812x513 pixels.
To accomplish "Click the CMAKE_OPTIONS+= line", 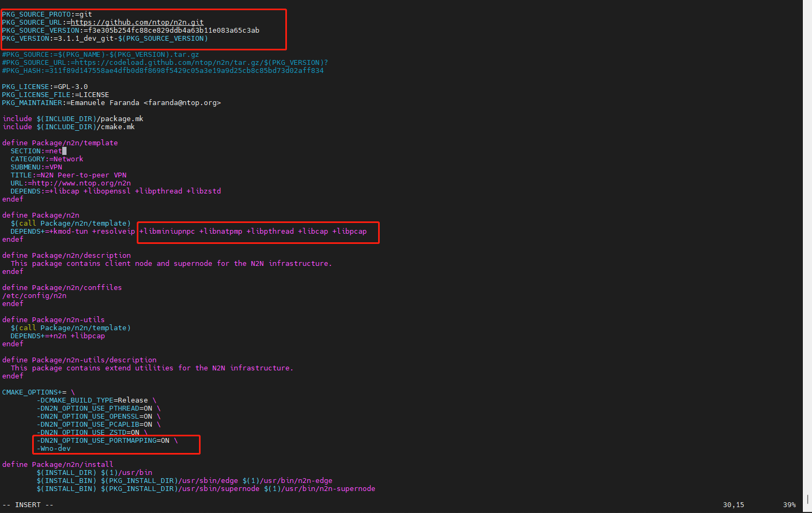I will [x=39, y=392].
